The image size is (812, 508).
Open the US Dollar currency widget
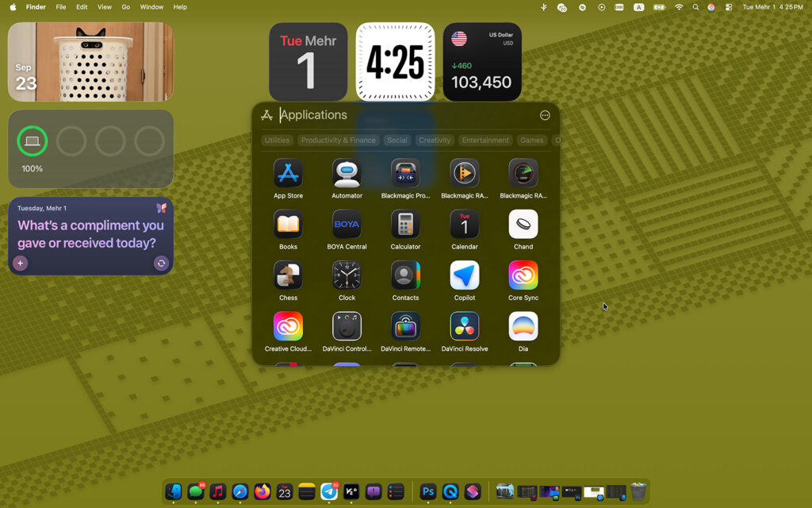(482, 62)
